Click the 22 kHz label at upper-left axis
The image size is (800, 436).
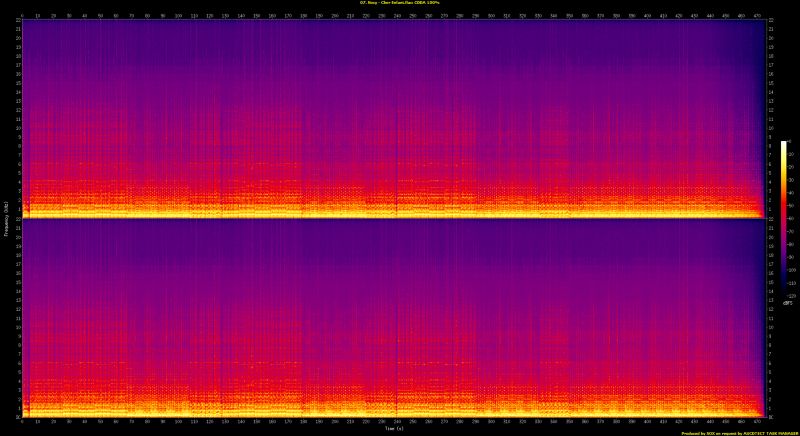pyautogui.click(x=17, y=22)
